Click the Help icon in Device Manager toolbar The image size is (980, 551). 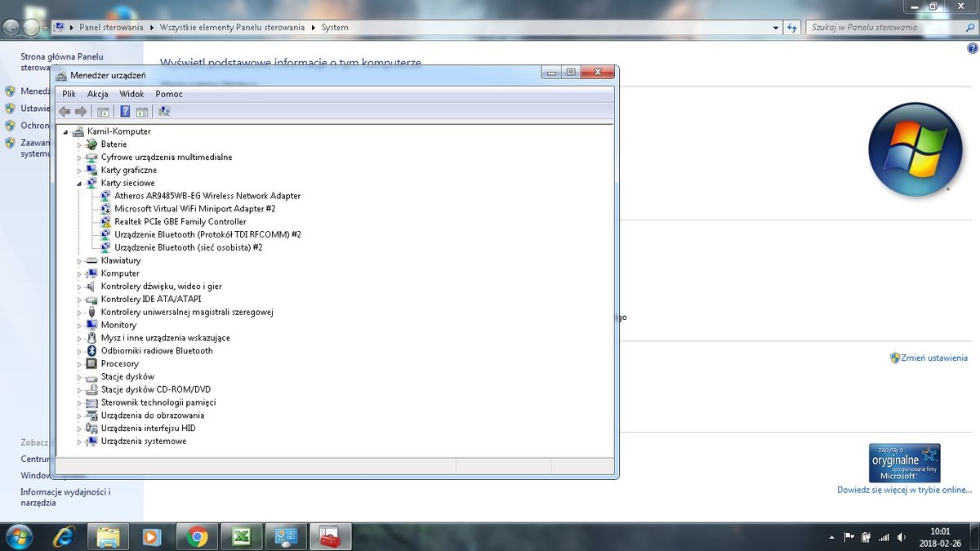coord(125,112)
